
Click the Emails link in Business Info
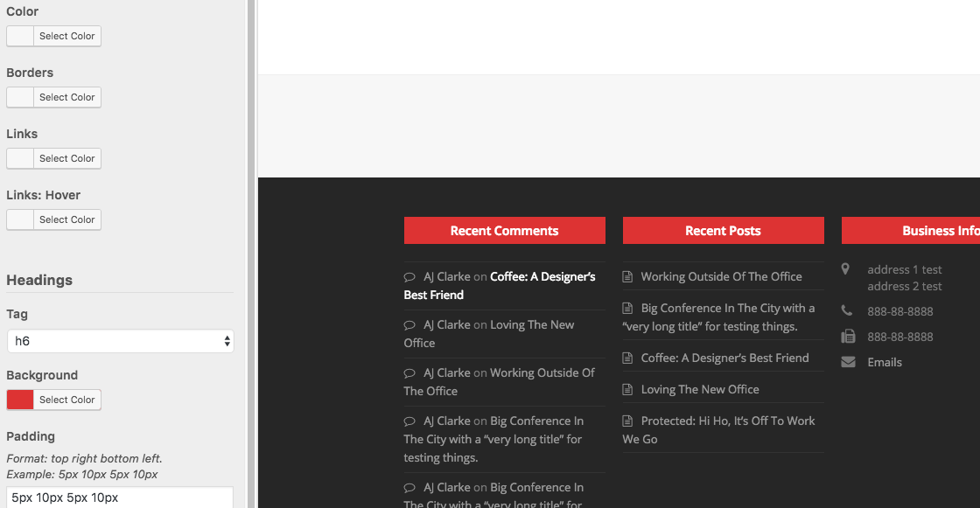click(885, 362)
